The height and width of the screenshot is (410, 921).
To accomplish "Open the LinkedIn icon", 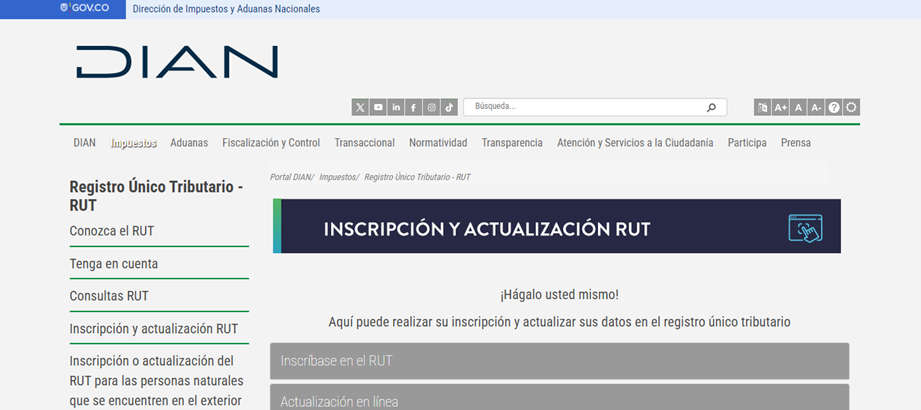I will point(396,107).
